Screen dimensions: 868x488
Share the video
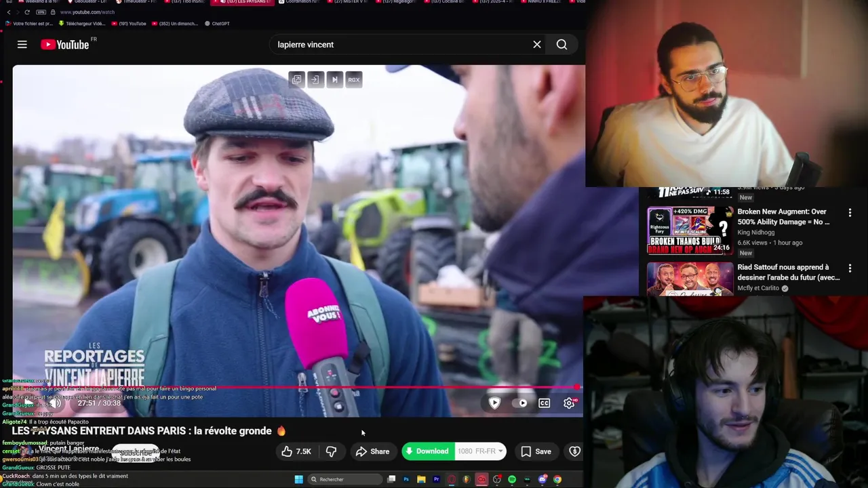pos(373,451)
